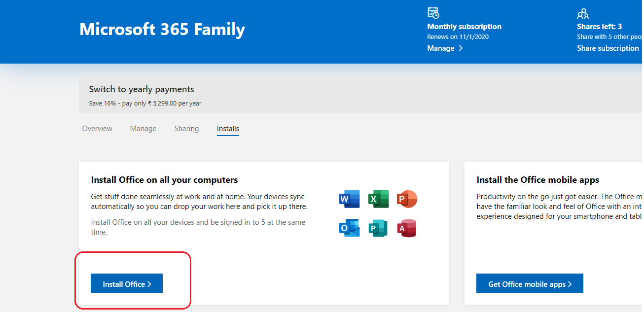
Task: Click Get Office mobile apps button
Action: 530,283
